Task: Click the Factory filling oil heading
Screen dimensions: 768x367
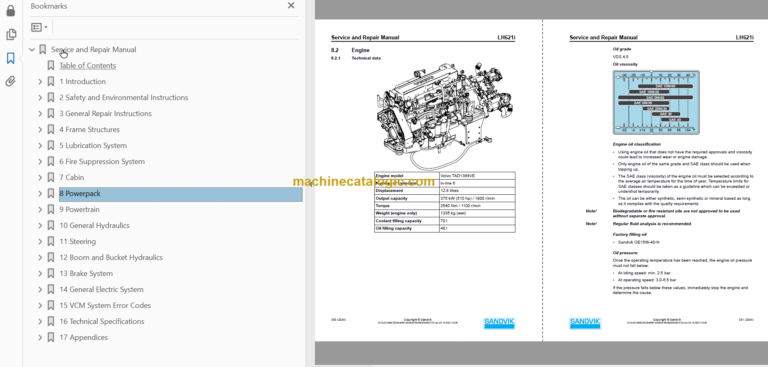Action: coord(629,235)
